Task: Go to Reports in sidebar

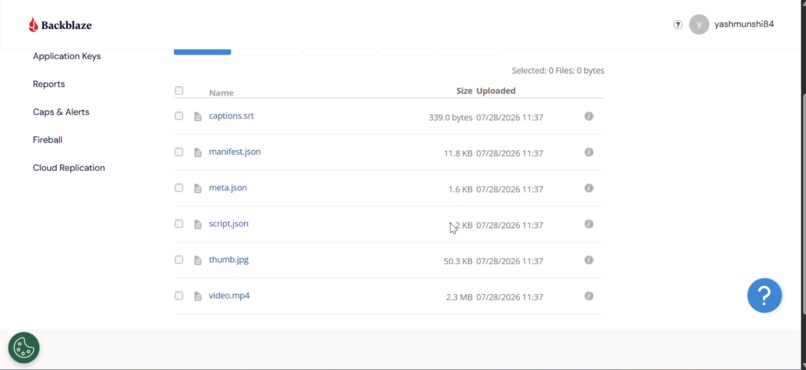Action: tap(49, 84)
